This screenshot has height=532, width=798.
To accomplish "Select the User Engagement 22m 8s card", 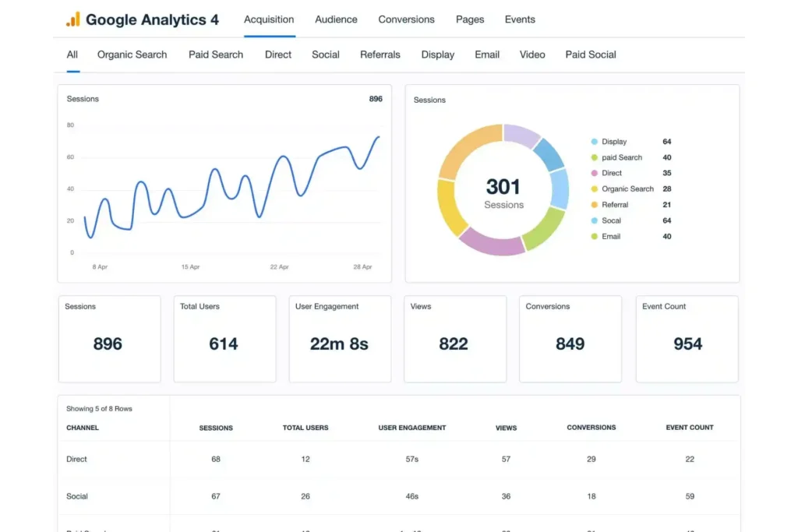I will point(340,339).
